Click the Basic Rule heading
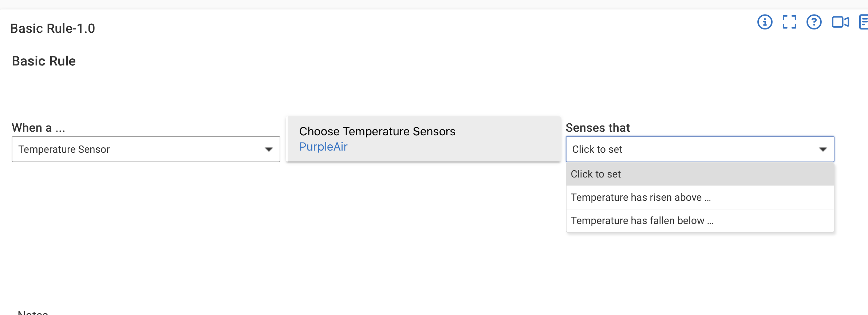The height and width of the screenshot is (315, 868). [44, 61]
